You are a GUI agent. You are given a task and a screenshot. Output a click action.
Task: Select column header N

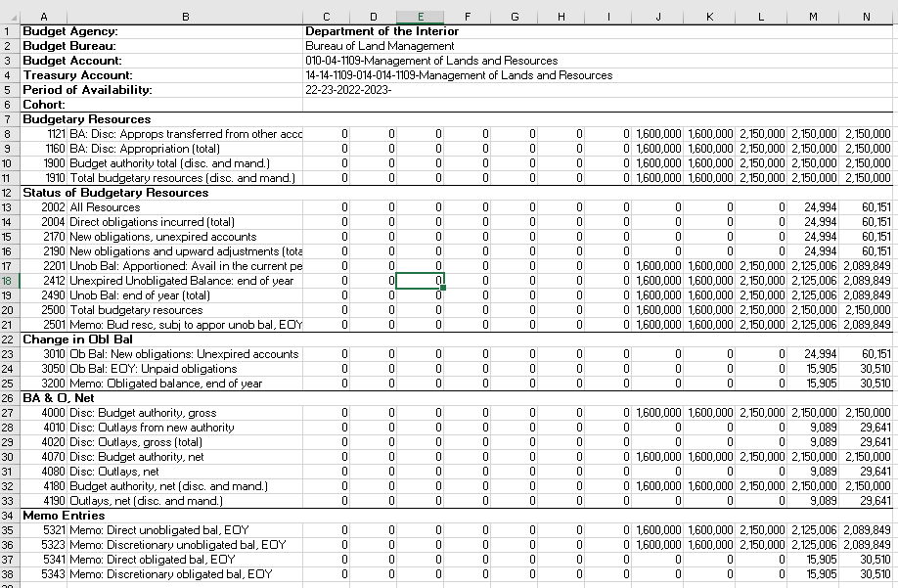click(866, 18)
